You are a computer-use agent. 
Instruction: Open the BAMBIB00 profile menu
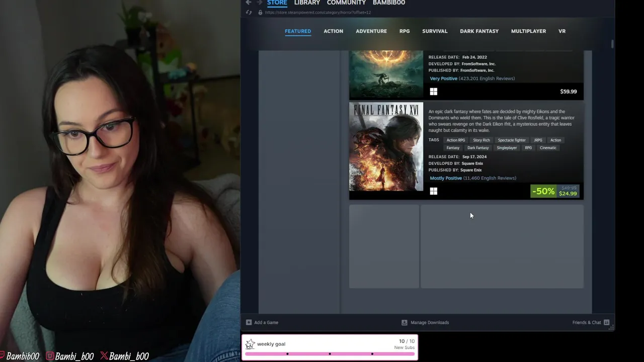coord(389,3)
